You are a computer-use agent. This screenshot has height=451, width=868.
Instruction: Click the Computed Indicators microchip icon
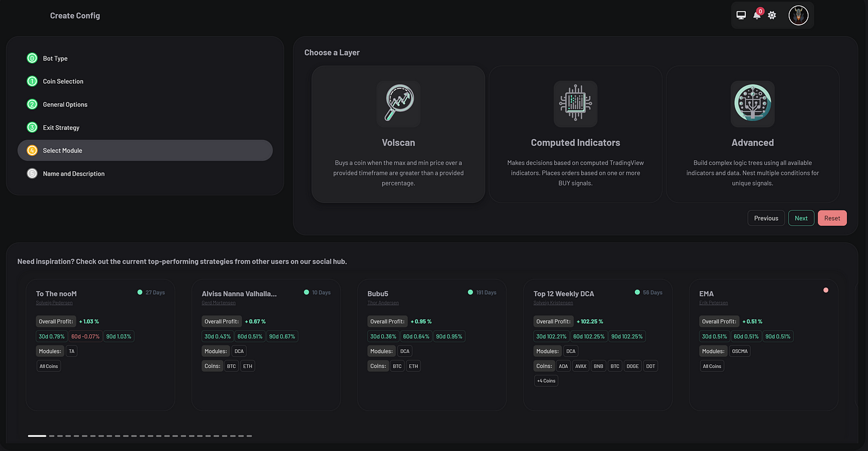click(575, 104)
